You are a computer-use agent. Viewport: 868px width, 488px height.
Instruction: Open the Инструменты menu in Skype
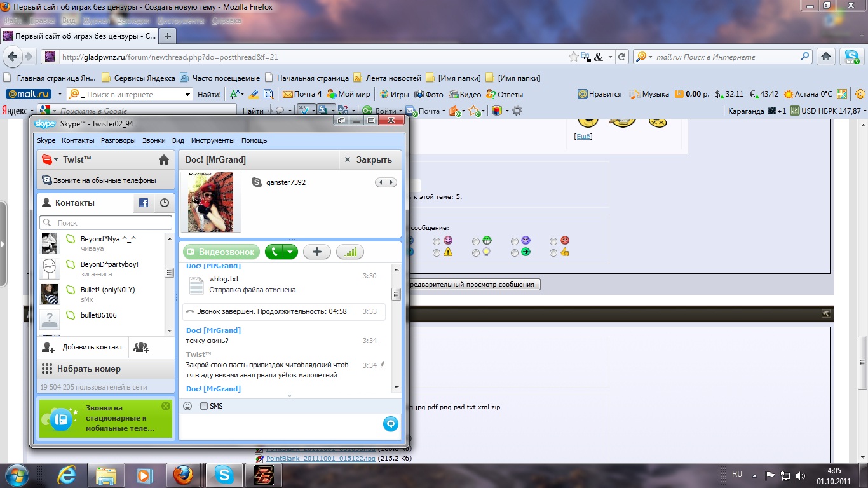coord(212,140)
